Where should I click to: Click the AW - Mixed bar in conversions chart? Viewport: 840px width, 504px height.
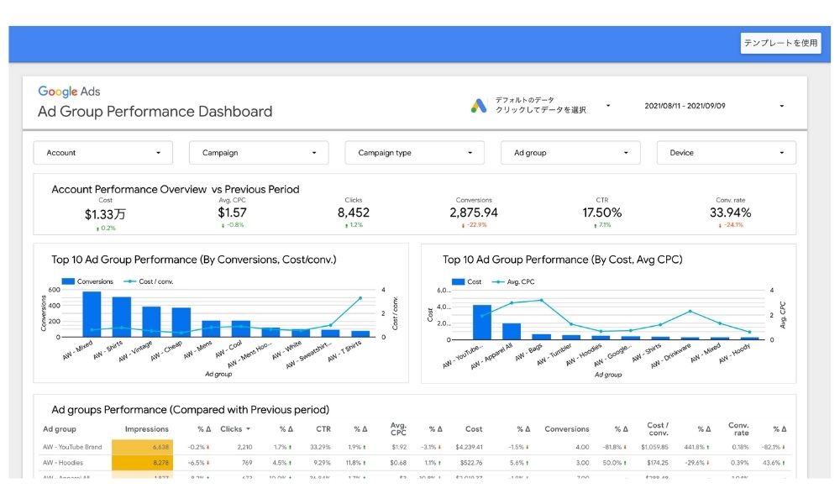[x=92, y=314]
